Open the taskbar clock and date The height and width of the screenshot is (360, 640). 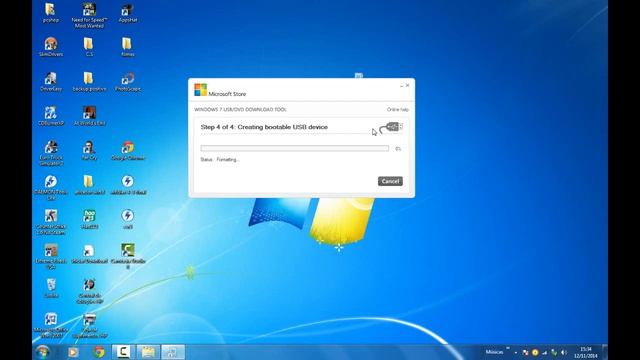click(x=586, y=352)
